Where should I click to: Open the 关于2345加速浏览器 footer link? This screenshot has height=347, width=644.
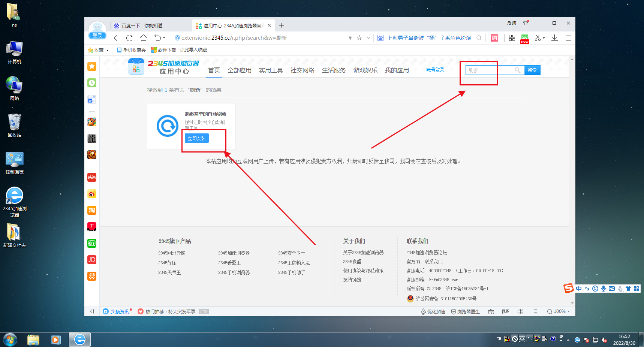(363, 253)
